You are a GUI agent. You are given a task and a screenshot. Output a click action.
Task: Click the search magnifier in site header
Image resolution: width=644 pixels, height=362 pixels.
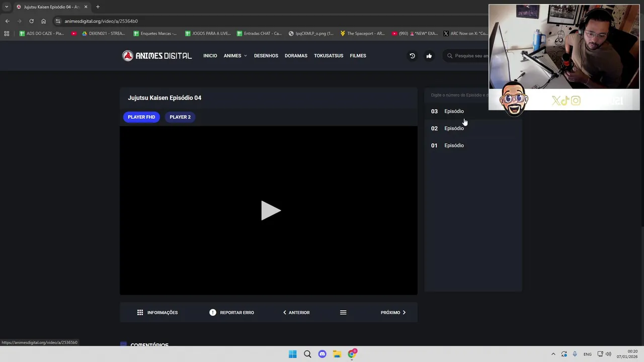[450, 56]
